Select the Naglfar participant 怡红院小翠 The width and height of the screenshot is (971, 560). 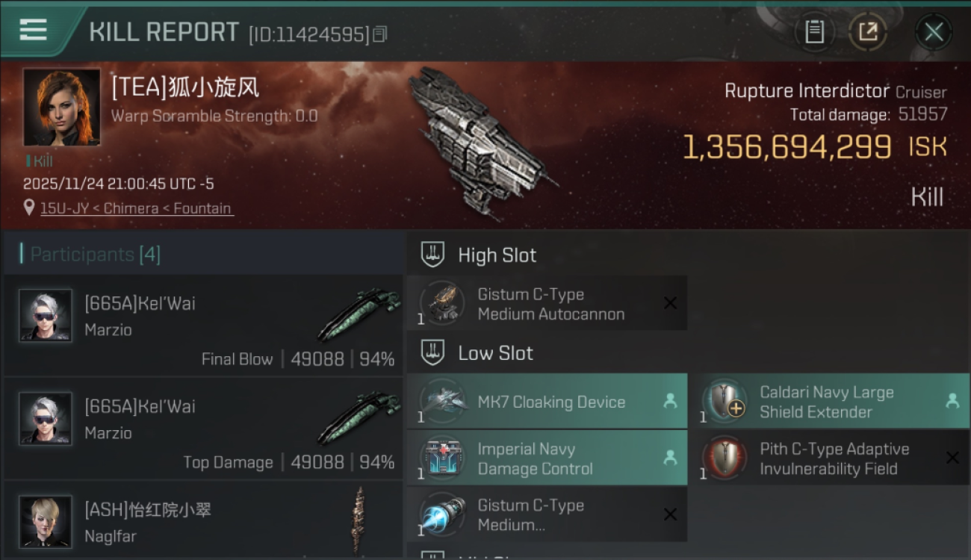203,520
